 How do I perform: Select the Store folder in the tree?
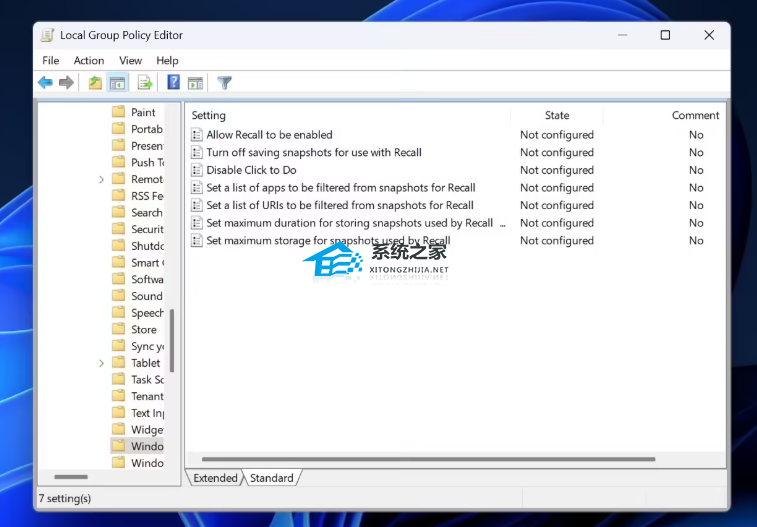click(144, 330)
